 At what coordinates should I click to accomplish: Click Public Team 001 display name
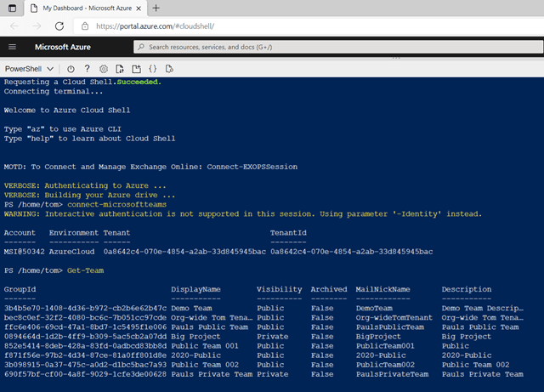click(205, 346)
